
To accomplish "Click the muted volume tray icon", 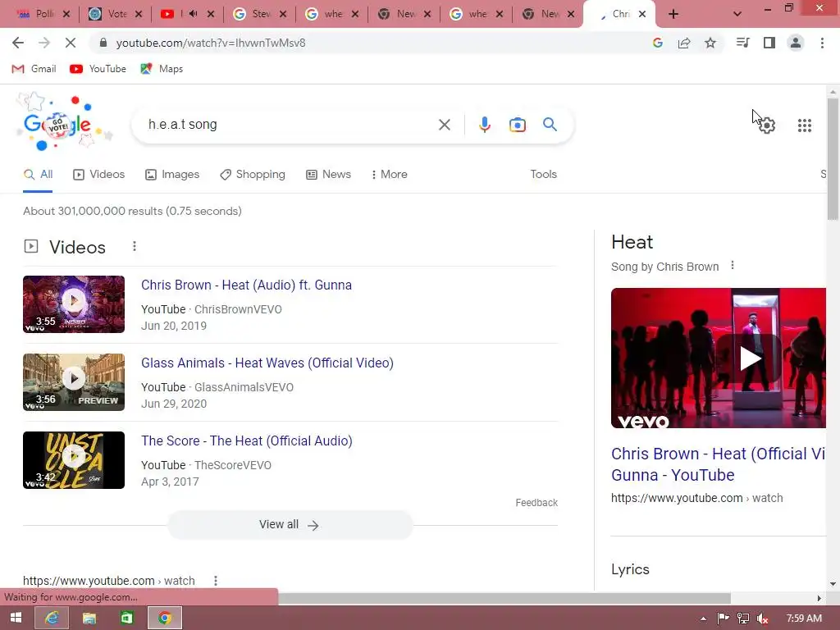I will [762, 619].
